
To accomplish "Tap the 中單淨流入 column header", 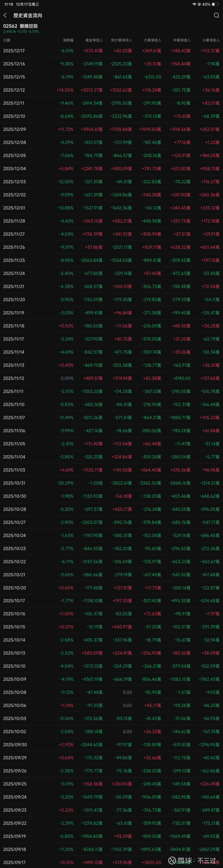I will pyautogui.click(x=182, y=40).
